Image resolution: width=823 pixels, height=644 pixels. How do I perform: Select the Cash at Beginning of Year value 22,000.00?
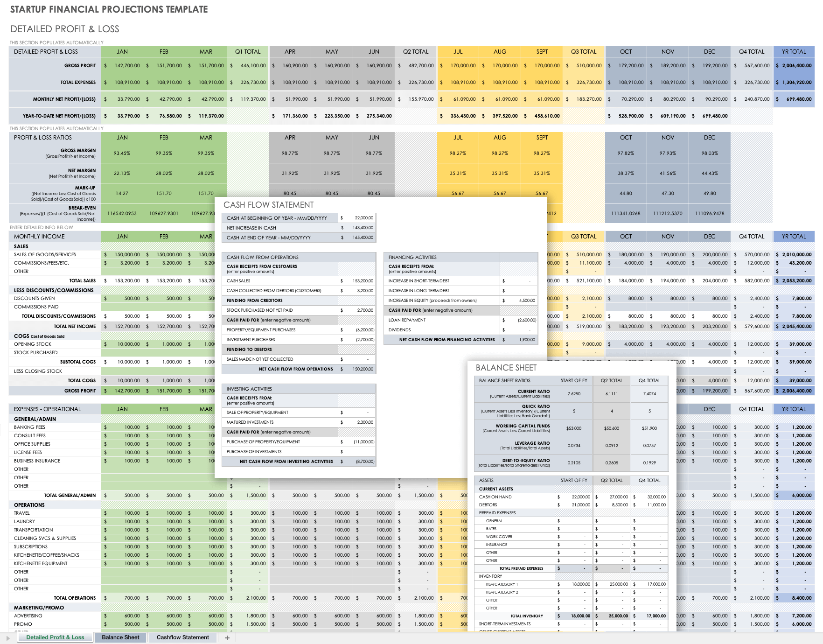click(357, 218)
